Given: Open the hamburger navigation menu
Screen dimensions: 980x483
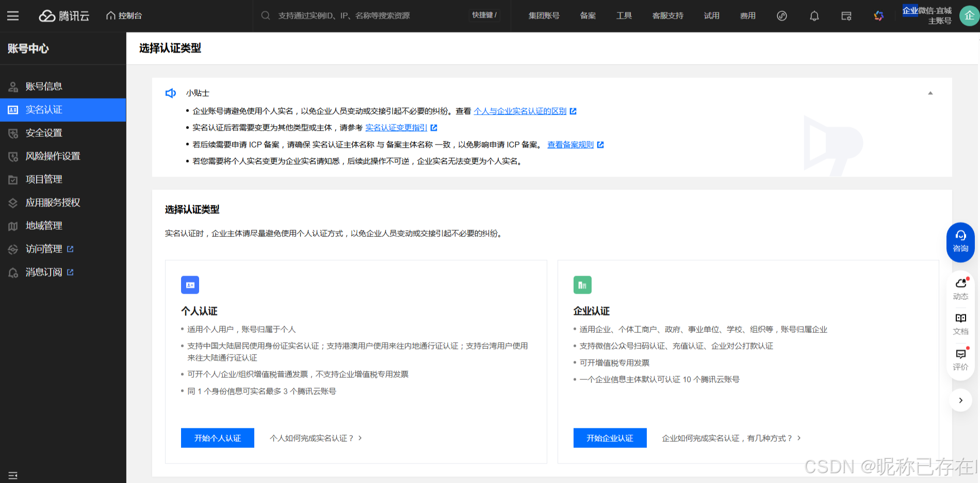Looking at the screenshot, I should coord(13,15).
